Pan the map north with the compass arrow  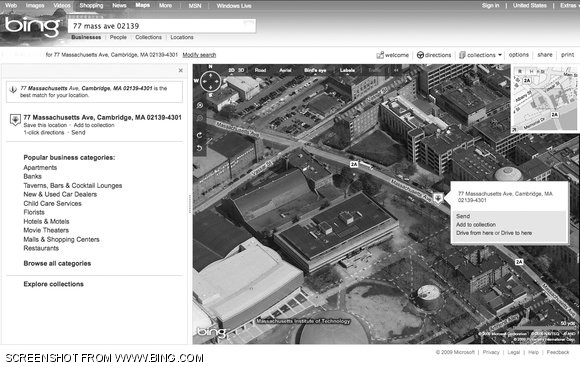point(210,74)
